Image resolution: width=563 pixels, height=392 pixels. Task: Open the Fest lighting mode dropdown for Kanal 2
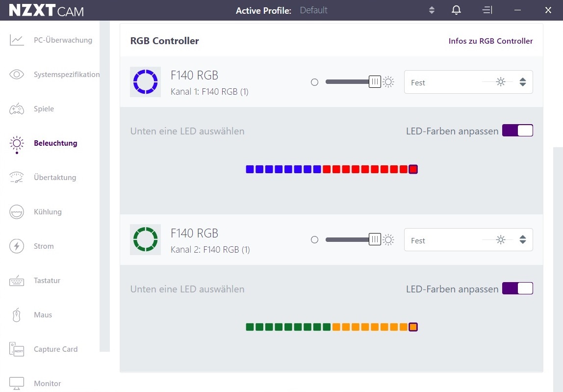click(468, 239)
